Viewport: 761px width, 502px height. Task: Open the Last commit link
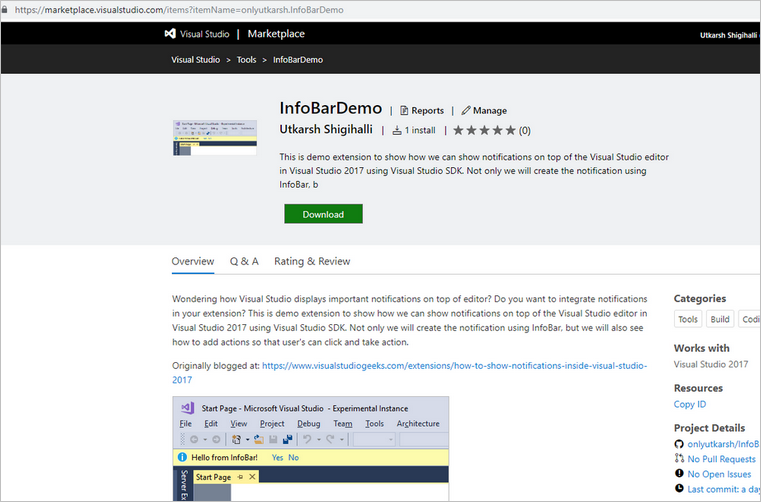[723, 489]
